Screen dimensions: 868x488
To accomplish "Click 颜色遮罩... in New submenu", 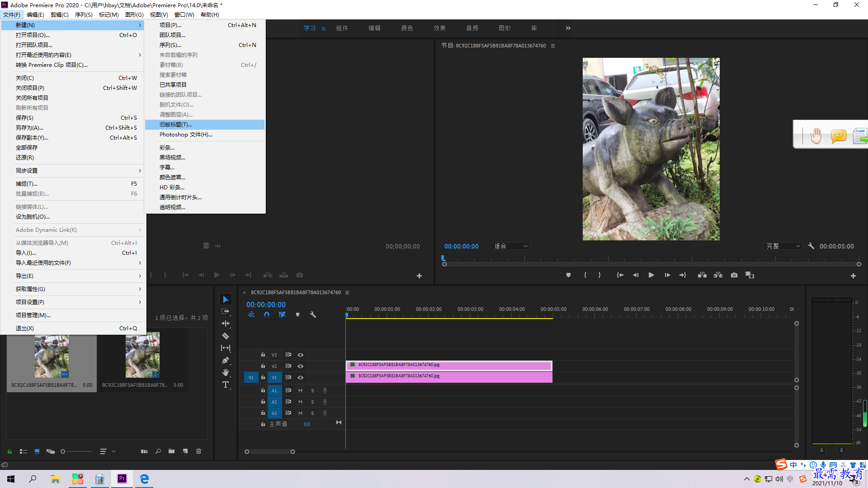I will (x=205, y=177).
